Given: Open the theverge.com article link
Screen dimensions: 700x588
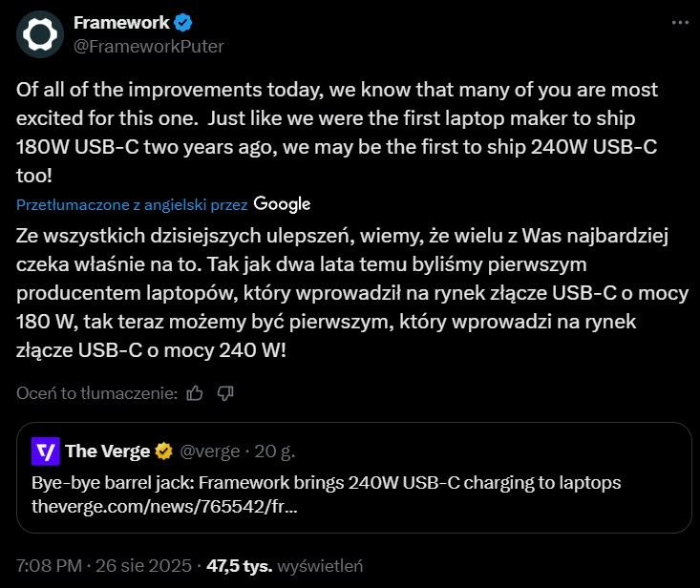Looking at the screenshot, I should [x=164, y=506].
